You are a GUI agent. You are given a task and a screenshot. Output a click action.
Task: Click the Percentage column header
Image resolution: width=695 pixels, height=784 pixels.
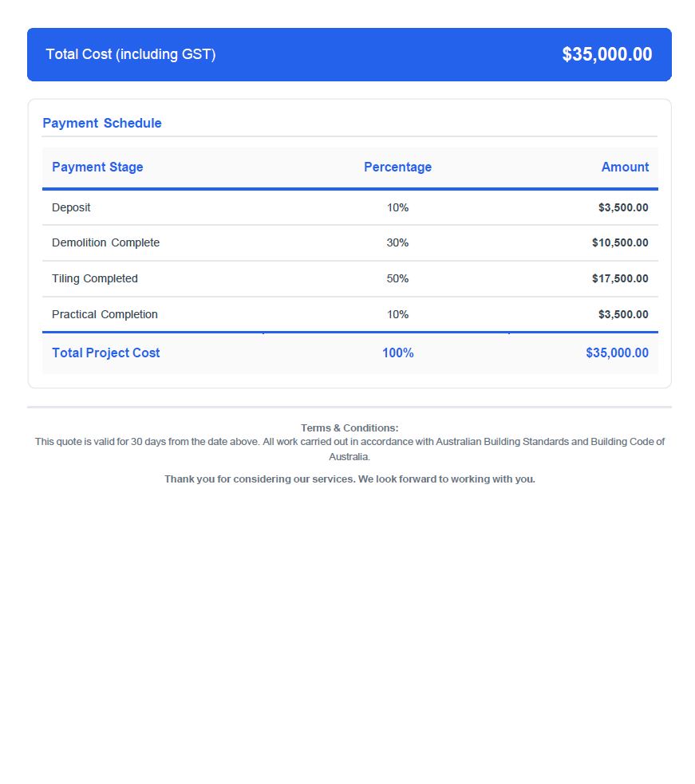(x=397, y=167)
